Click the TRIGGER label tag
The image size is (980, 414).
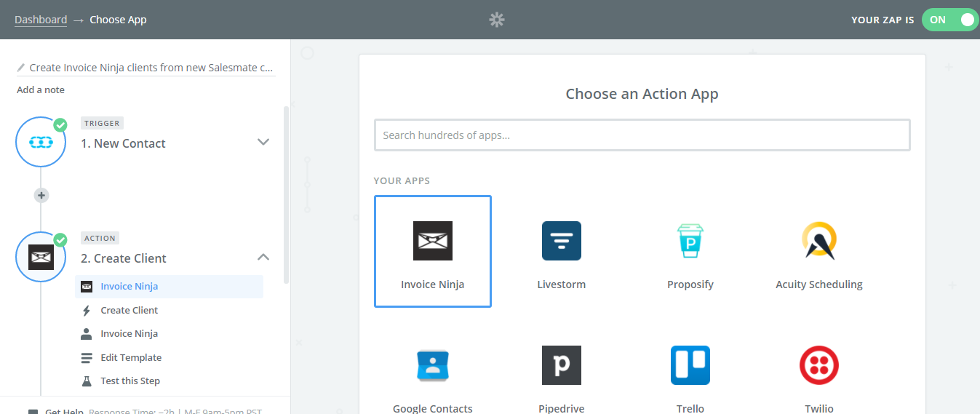(x=102, y=123)
